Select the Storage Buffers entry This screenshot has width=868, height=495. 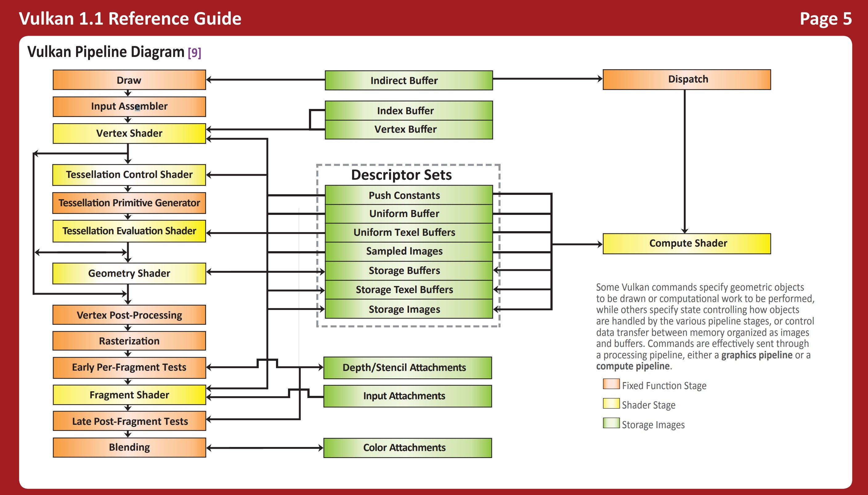point(405,271)
